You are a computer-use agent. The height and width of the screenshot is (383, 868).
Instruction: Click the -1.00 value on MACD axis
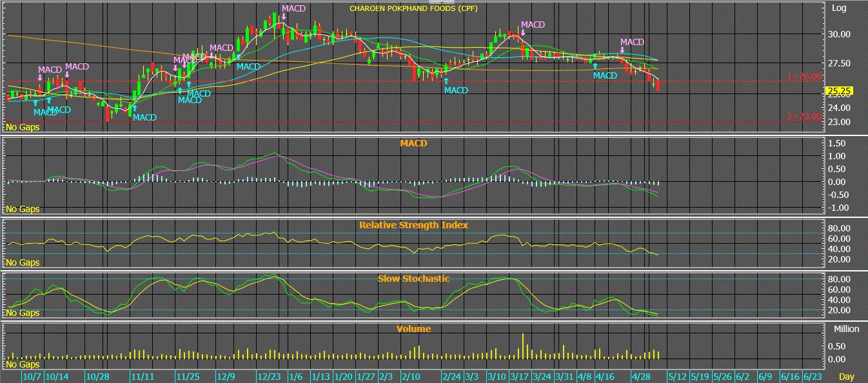(x=838, y=208)
